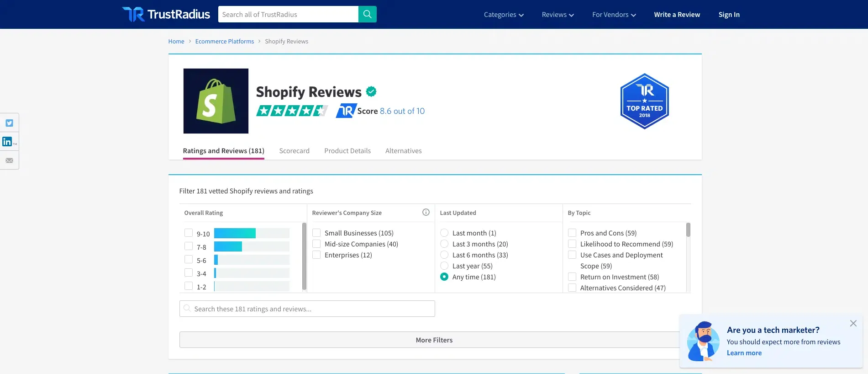Switch to the Scorecard tab
This screenshot has width=868, height=374.
coord(294,151)
